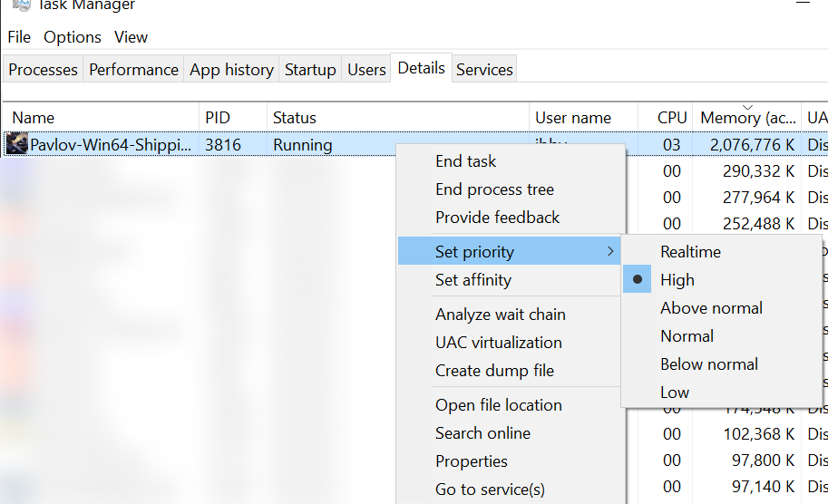Click the Pavlov process icon
The width and height of the screenshot is (828, 504).
click(16, 144)
